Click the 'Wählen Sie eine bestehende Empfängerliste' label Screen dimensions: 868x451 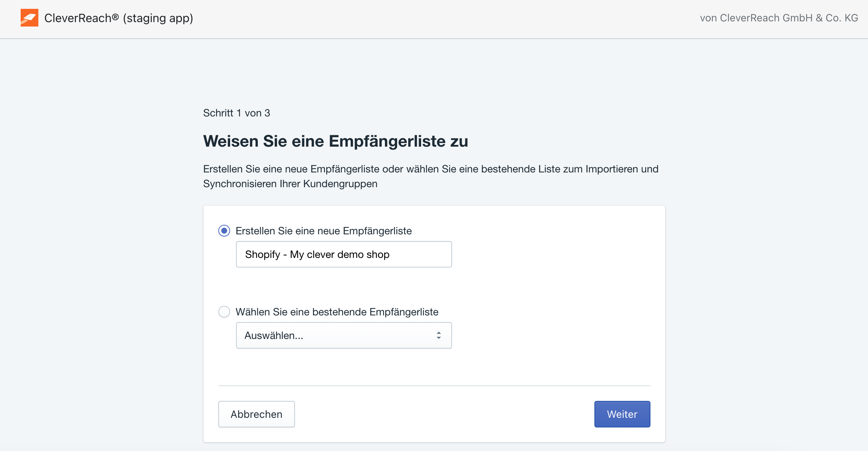coord(337,312)
